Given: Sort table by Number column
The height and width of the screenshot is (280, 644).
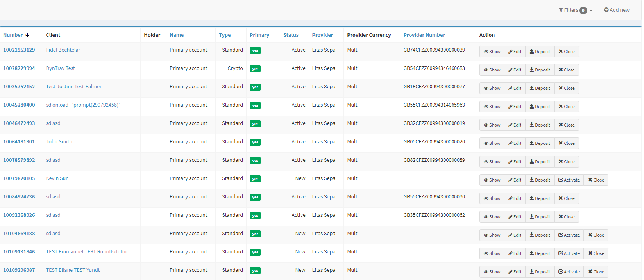Looking at the screenshot, I should point(13,35).
